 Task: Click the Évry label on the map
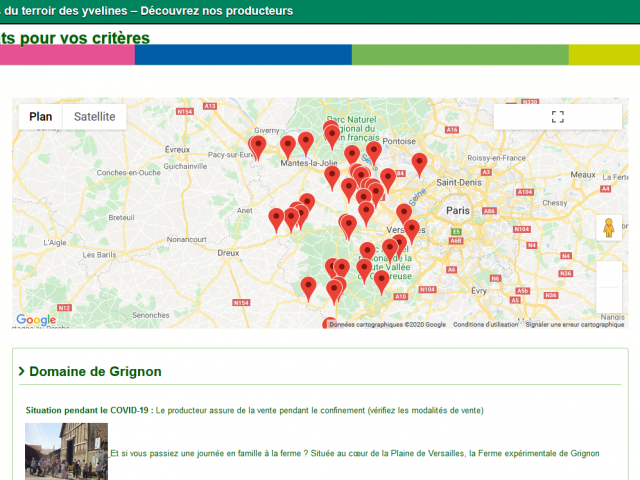[x=479, y=291]
